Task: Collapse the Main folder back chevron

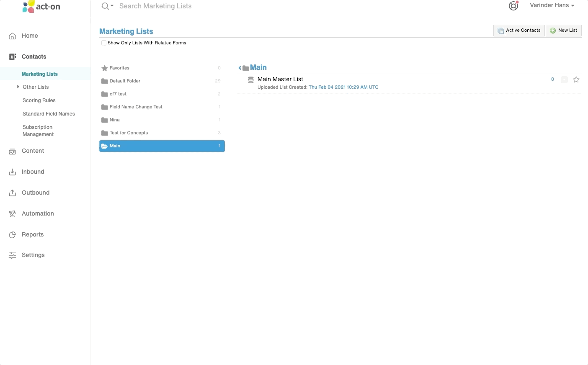Action: click(x=240, y=68)
